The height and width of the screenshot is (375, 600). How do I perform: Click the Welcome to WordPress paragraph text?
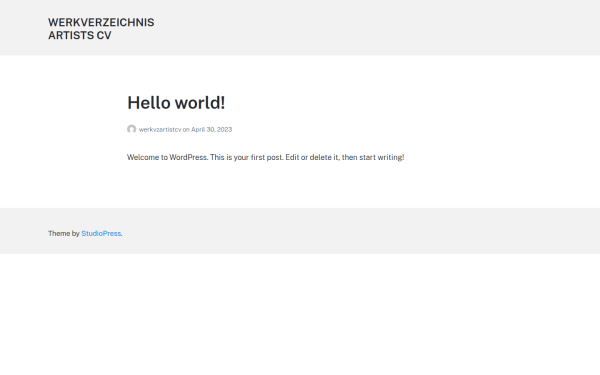(266, 157)
